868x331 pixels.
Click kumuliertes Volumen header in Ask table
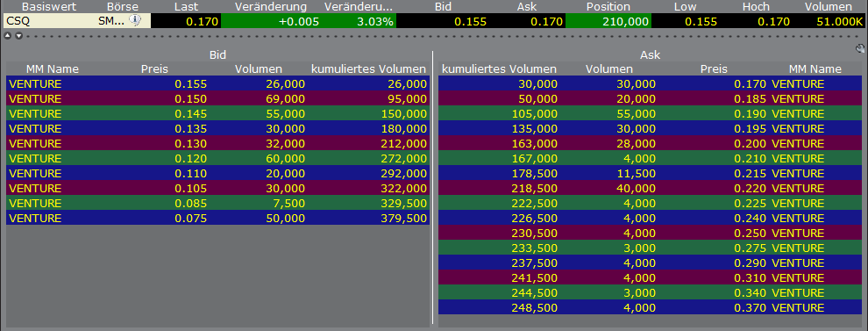[x=500, y=69]
